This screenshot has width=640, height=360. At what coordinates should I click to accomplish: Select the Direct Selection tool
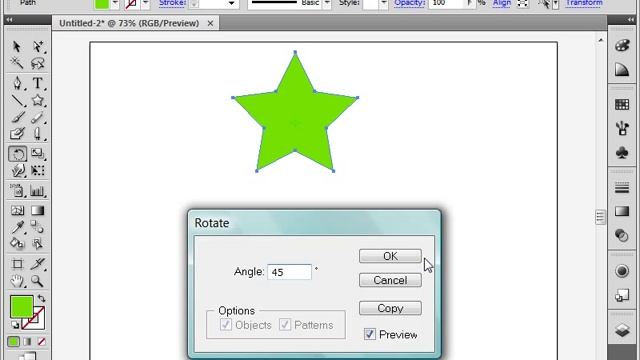[38, 46]
